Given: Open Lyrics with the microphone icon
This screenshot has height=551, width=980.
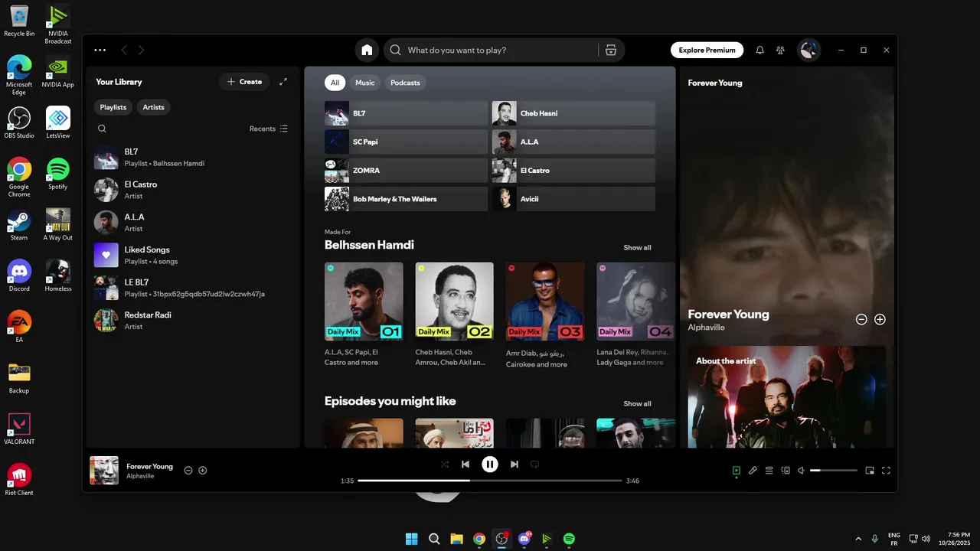Looking at the screenshot, I should click(x=753, y=471).
